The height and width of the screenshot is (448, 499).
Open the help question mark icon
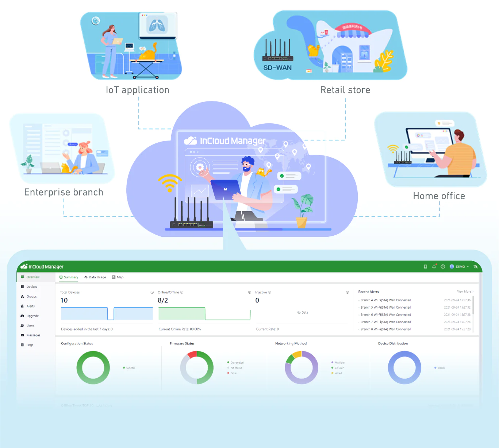coord(443,267)
